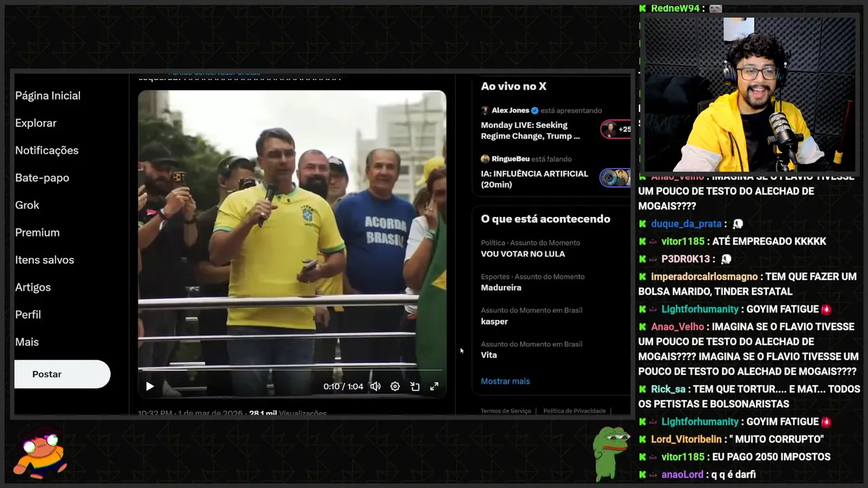Open the Vita trending topic
The width and height of the screenshot is (868, 488).
click(489, 355)
